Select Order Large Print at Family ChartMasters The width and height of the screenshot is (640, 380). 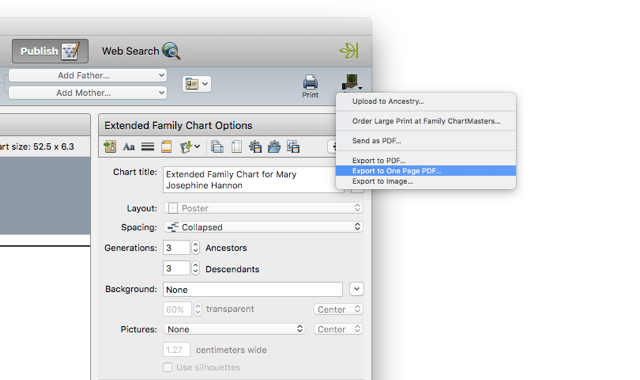point(426,121)
